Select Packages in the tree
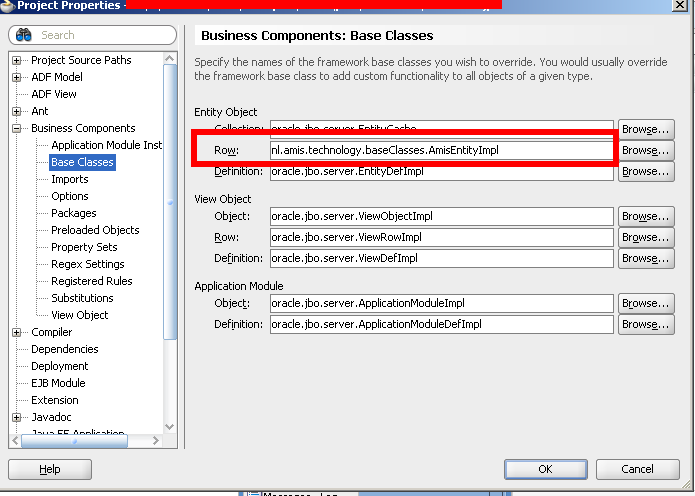The image size is (695, 496). pyautogui.click(x=74, y=213)
